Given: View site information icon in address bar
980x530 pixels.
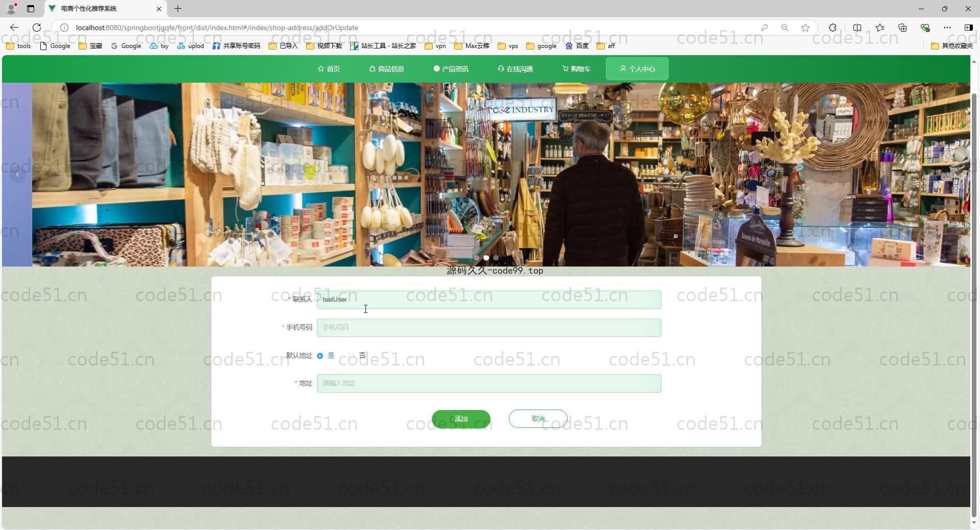Looking at the screenshot, I should click(x=64, y=28).
